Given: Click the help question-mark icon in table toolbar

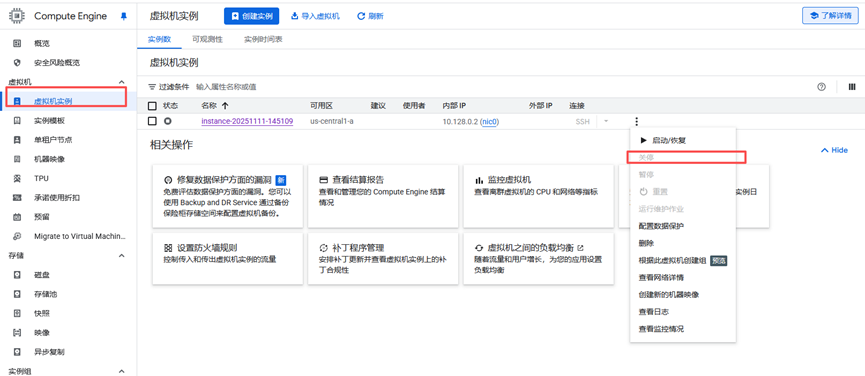Looking at the screenshot, I should pyautogui.click(x=821, y=87).
